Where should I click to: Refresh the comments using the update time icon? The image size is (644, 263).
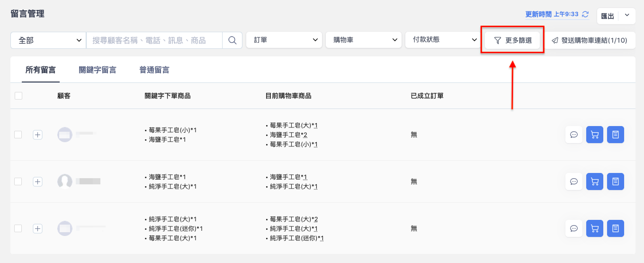585,14
